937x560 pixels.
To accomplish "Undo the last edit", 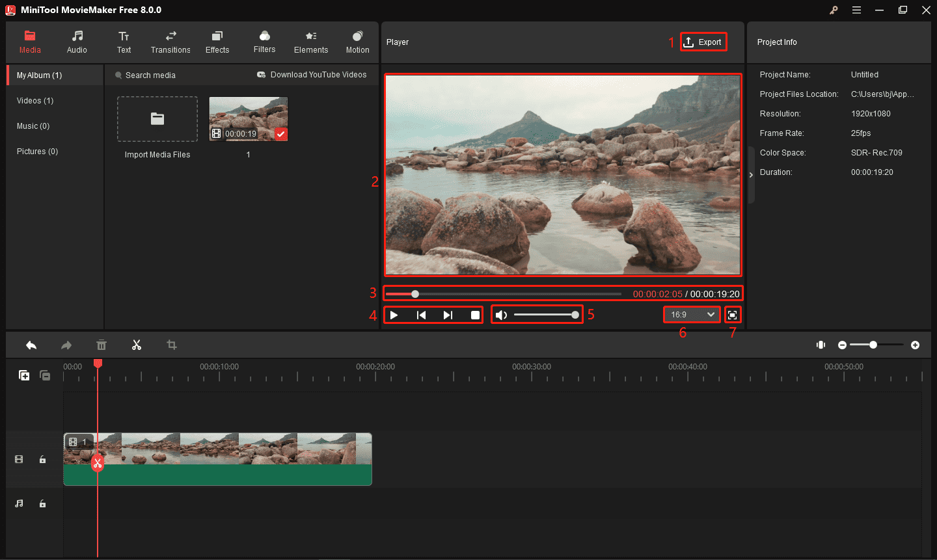I will (x=31, y=345).
